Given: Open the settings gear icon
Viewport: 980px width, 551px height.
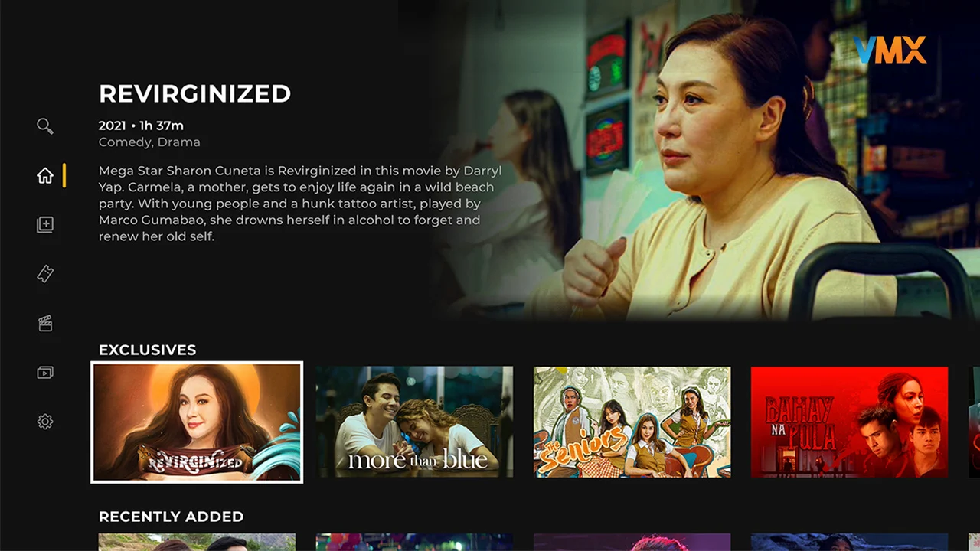Looking at the screenshot, I should pos(45,422).
